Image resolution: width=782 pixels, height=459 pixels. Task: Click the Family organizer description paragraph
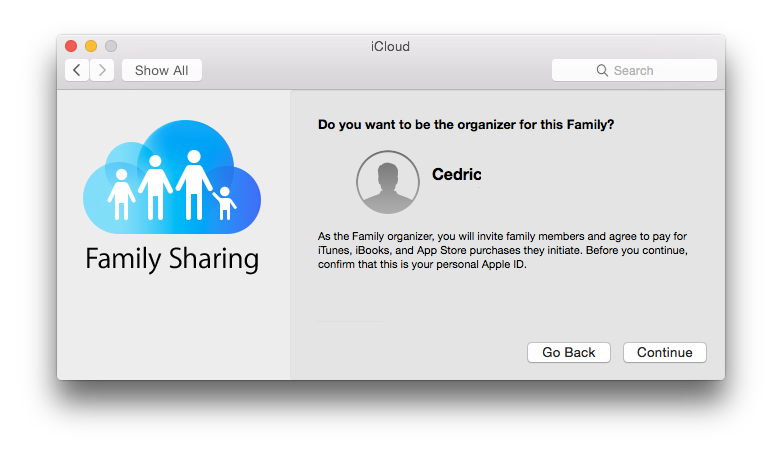point(503,250)
